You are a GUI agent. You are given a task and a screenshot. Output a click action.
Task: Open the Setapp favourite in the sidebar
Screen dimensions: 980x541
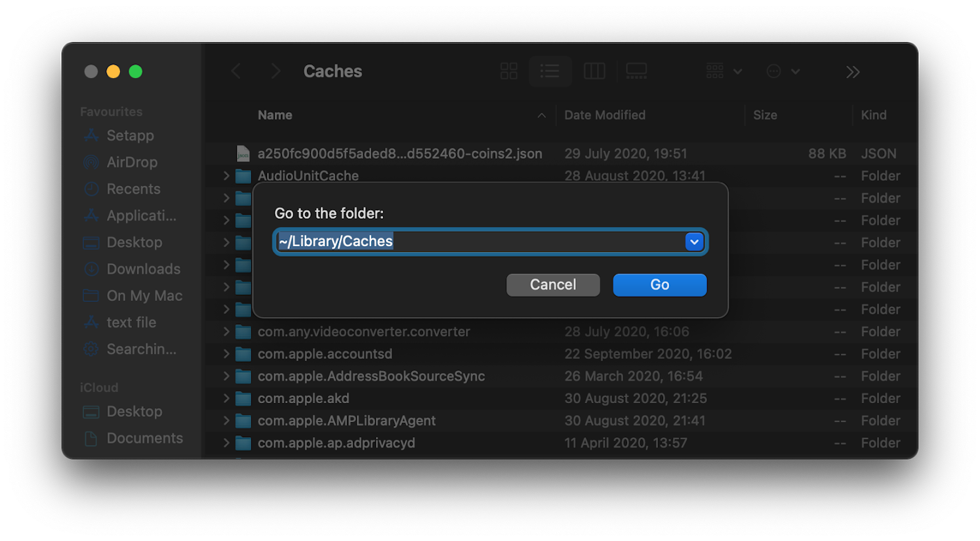tap(129, 135)
